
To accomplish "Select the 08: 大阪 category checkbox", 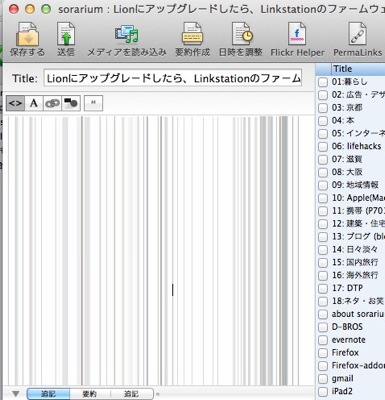I will tap(323, 173).
